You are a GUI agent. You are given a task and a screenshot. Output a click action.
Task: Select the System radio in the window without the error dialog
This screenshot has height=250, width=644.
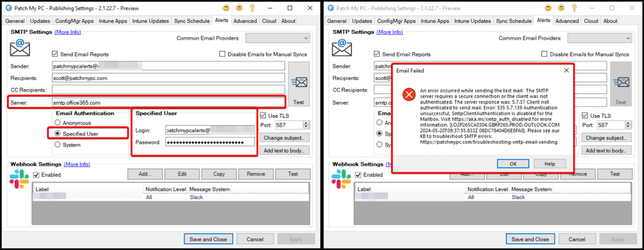(x=58, y=145)
